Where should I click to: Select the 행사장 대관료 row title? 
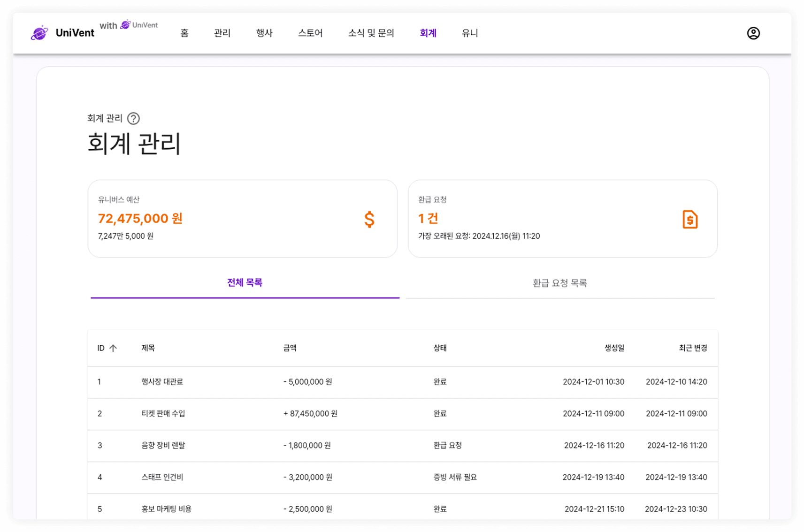162,382
